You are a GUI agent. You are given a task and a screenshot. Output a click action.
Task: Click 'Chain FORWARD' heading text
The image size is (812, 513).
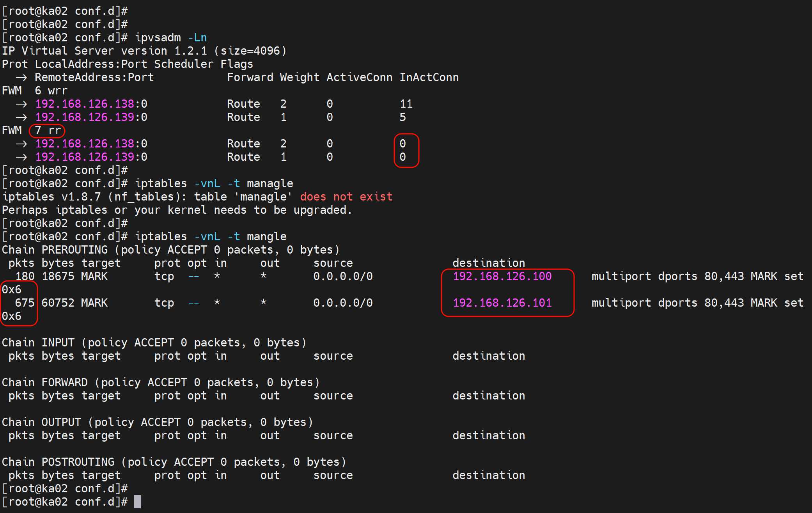pos(45,382)
